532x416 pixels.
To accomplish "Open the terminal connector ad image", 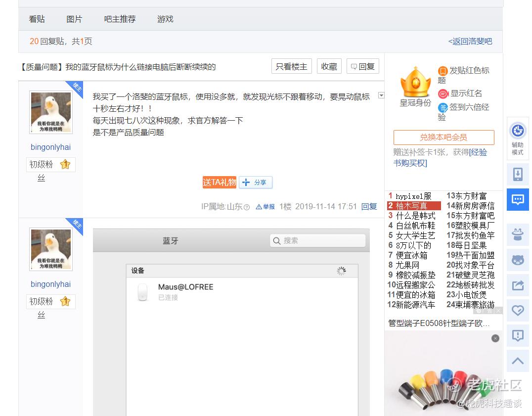I will 444,373.
